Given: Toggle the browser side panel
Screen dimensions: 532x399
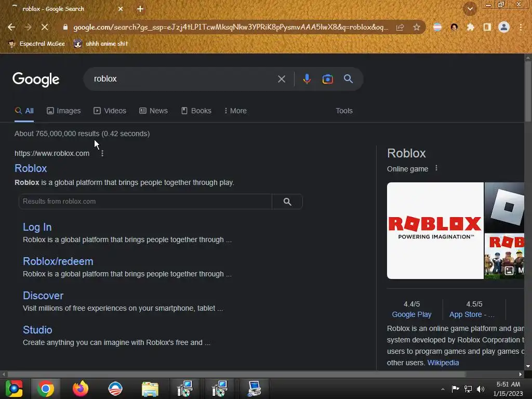Looking at the screenshot, I should coord(487,27).
